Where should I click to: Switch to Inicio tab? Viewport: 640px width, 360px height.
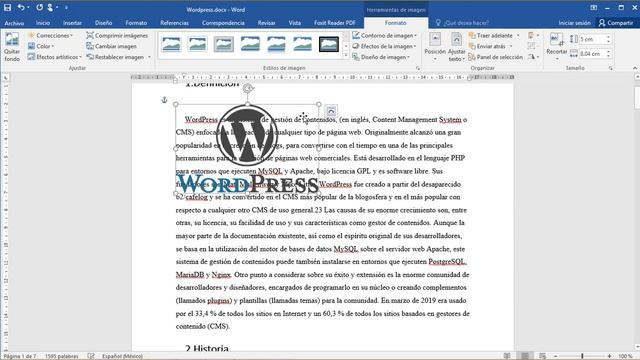[43, 23]
